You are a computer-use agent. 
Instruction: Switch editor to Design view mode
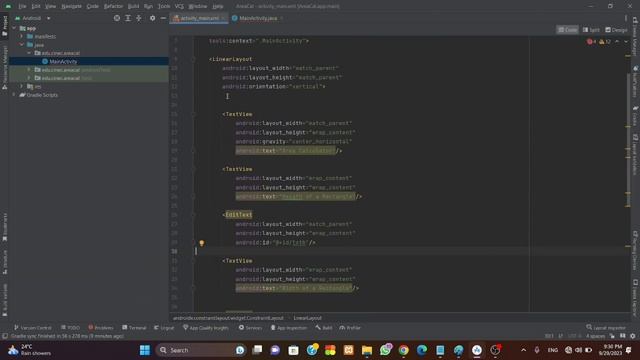tap(616, 30)
